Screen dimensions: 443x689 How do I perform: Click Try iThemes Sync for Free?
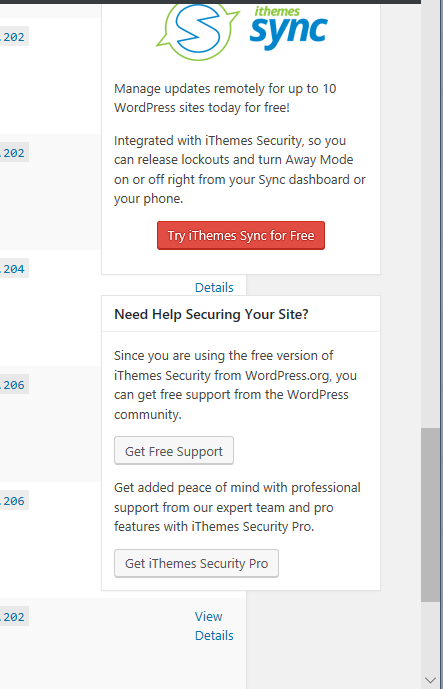(x=241, y=236)
